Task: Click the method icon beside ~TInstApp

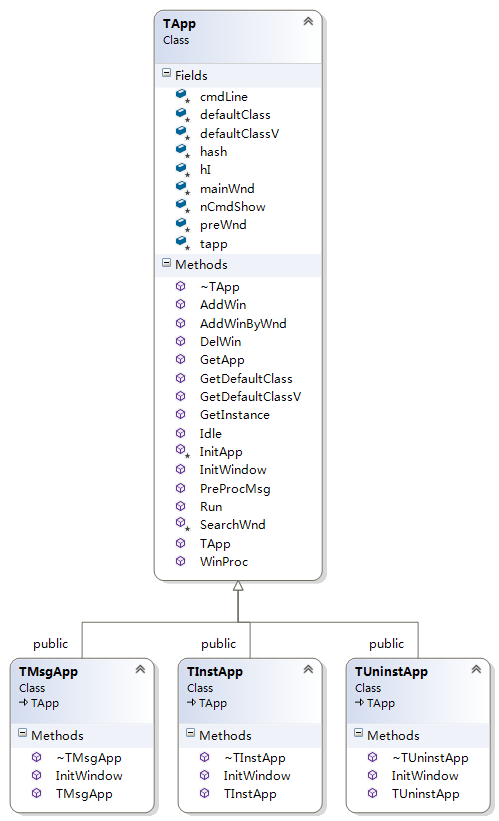Action: 205,757
